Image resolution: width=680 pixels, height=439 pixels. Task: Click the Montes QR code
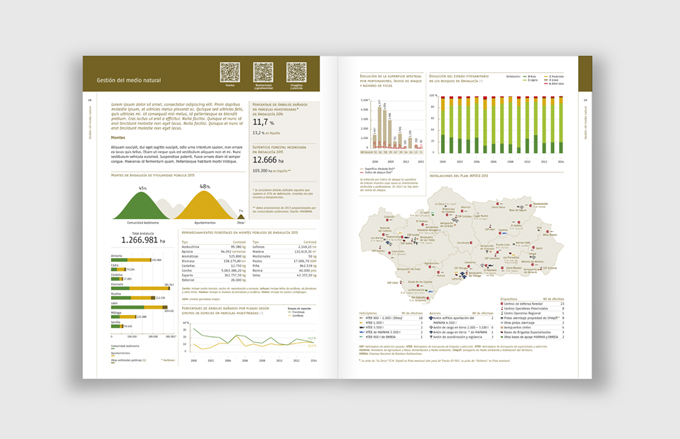pyautogui.click(x=230, y=73)
